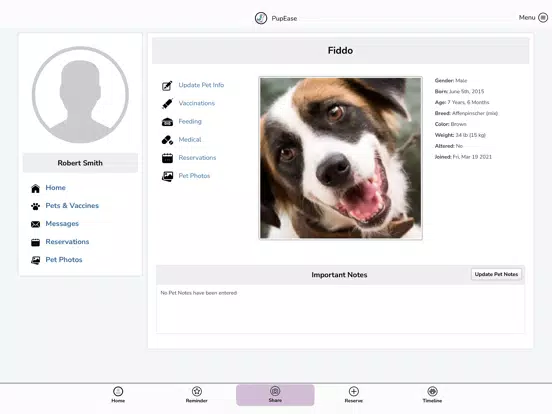Open Vaccinations via the syringe icon

tap(167, 104)
